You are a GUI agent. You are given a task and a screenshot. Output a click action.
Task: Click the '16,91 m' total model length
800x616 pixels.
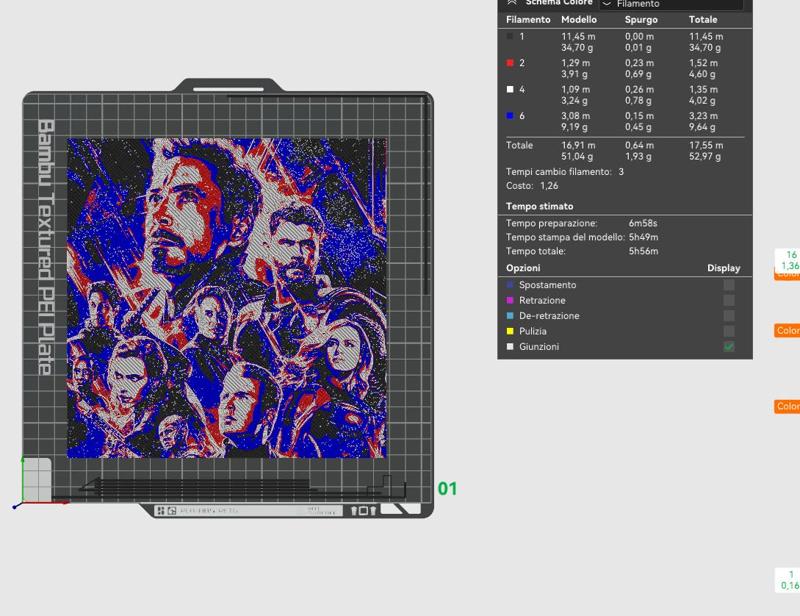[x=578, y=145]
